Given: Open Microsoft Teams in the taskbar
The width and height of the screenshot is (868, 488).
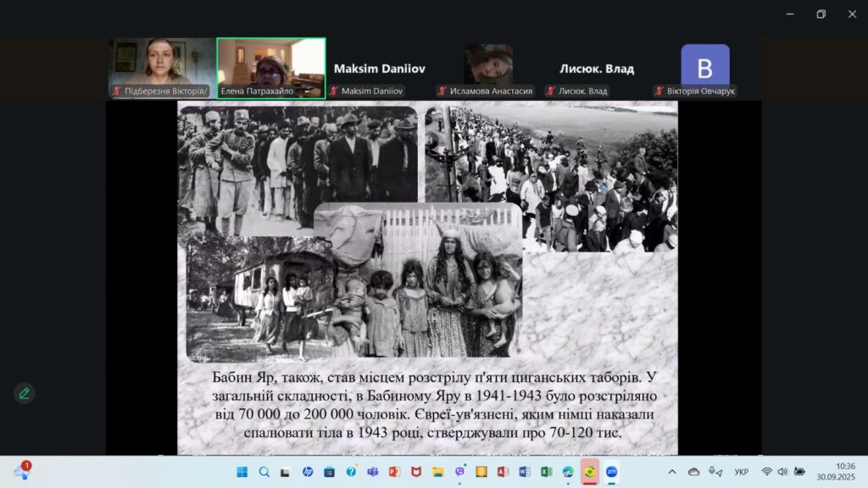Looking at the screenshot, I should (372, 472).
